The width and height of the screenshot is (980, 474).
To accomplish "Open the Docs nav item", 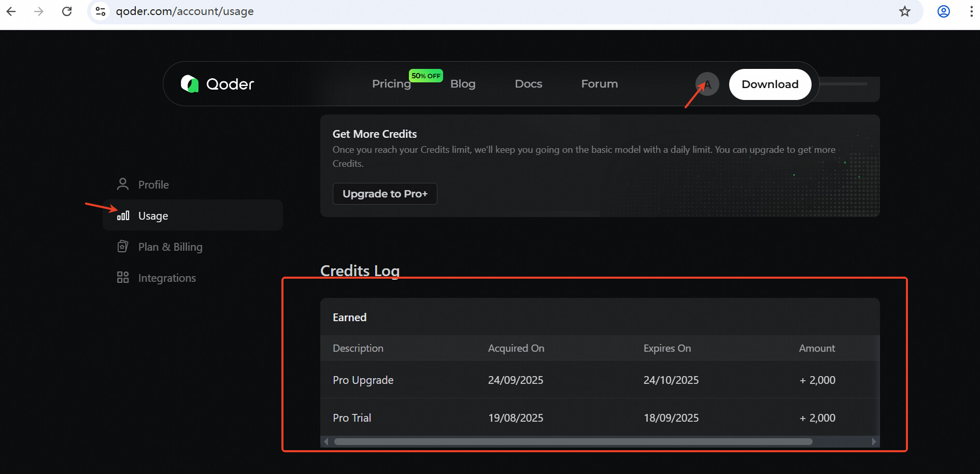I will tap(529, 84).
